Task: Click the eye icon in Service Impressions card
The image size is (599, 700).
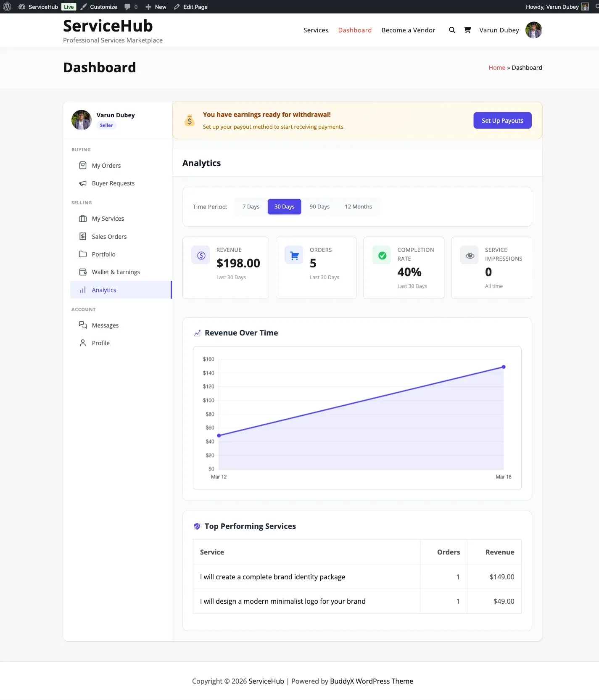Action: pos(470,255)
